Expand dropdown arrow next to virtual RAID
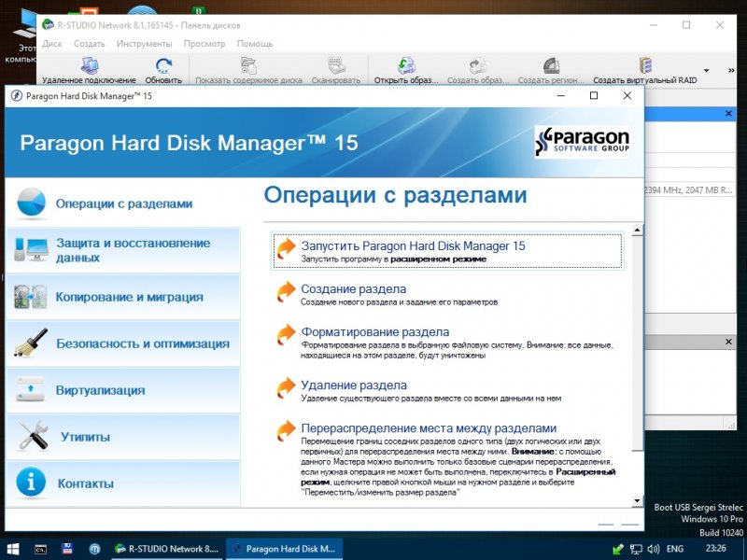 click(707, 71)
